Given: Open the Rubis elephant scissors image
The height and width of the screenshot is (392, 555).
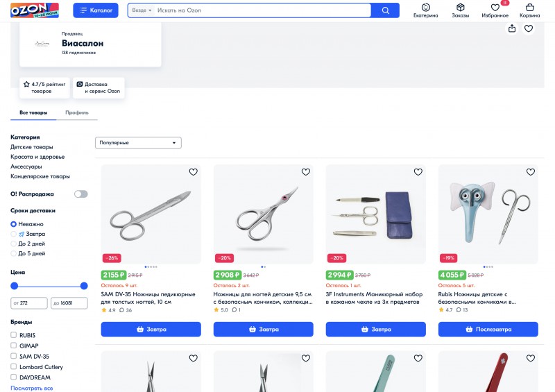Looking at the screenshot, I should (x=488, y=214).
